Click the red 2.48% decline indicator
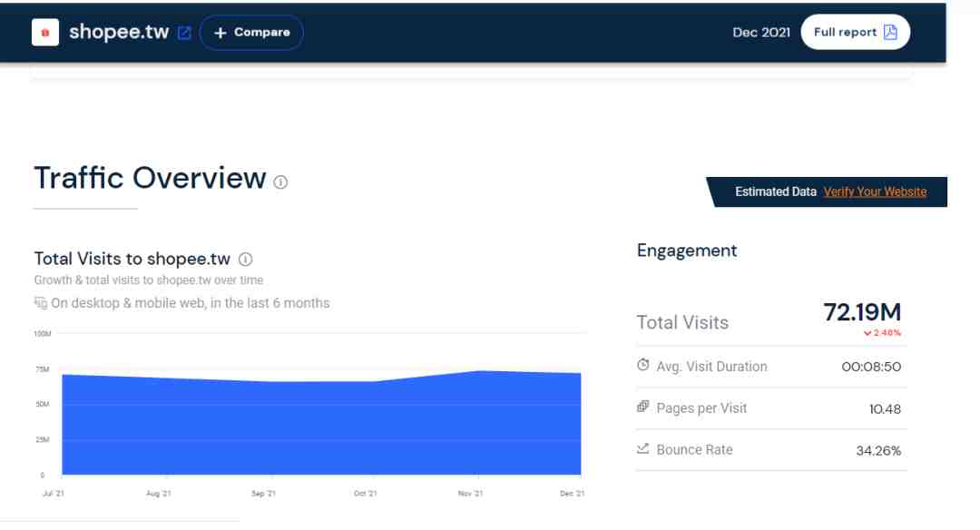The height and width of the screenshot is (530, 980). tap(882, 333)
